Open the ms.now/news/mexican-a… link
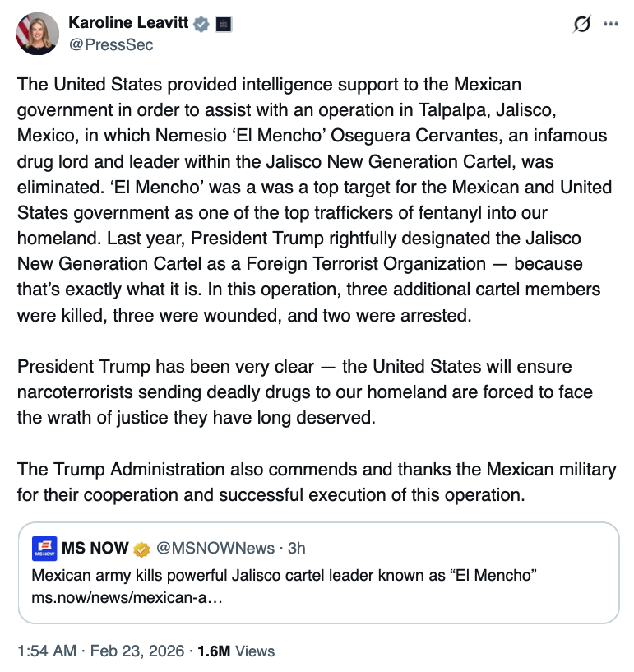This screenshot has height=672, width=634. [127, 596]
